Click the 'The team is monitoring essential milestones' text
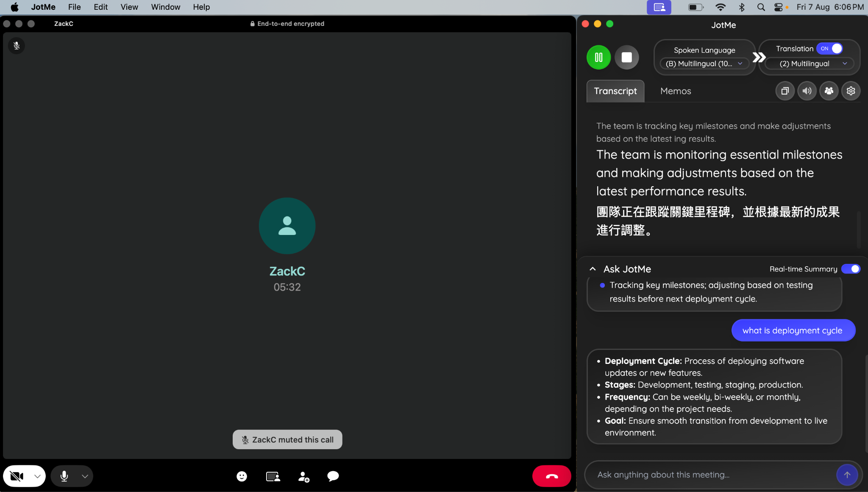This screenshot has width=868, height=492. [x=719, y=173]
